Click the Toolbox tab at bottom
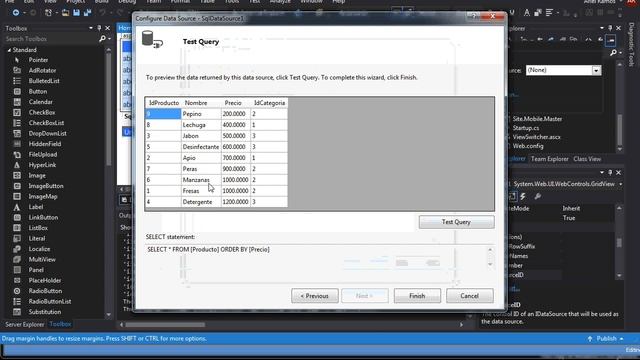The height and width of the screenshot is (360, 640). (60, 324)
